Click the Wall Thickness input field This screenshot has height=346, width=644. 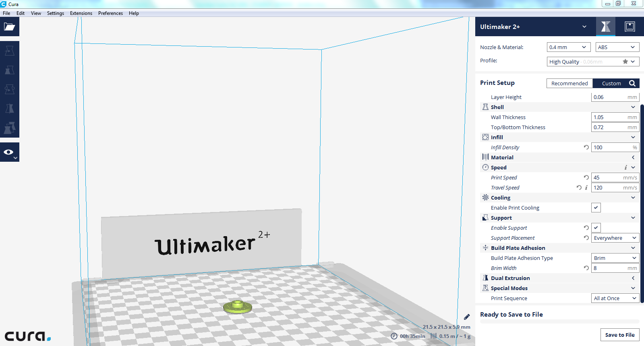615,117
